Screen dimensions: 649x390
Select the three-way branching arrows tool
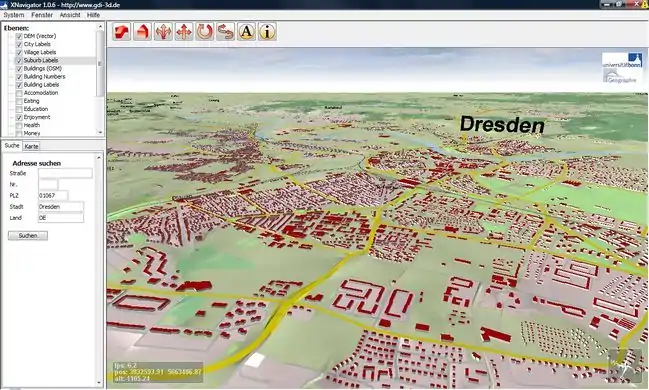163,32
